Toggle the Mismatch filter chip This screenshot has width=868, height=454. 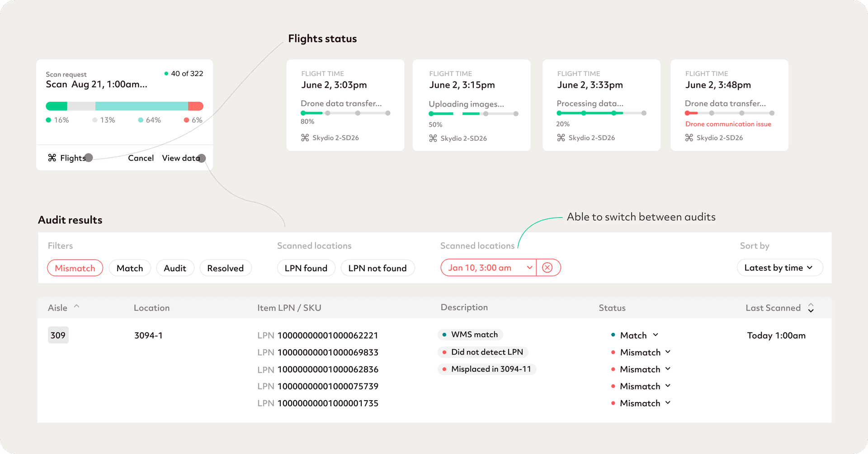click(75, 268)
